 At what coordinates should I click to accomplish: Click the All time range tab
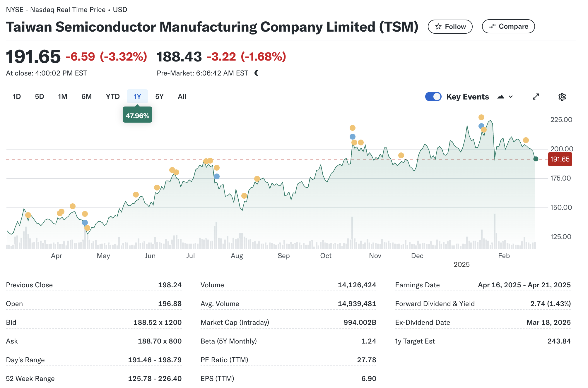click(x=182, y=97)
